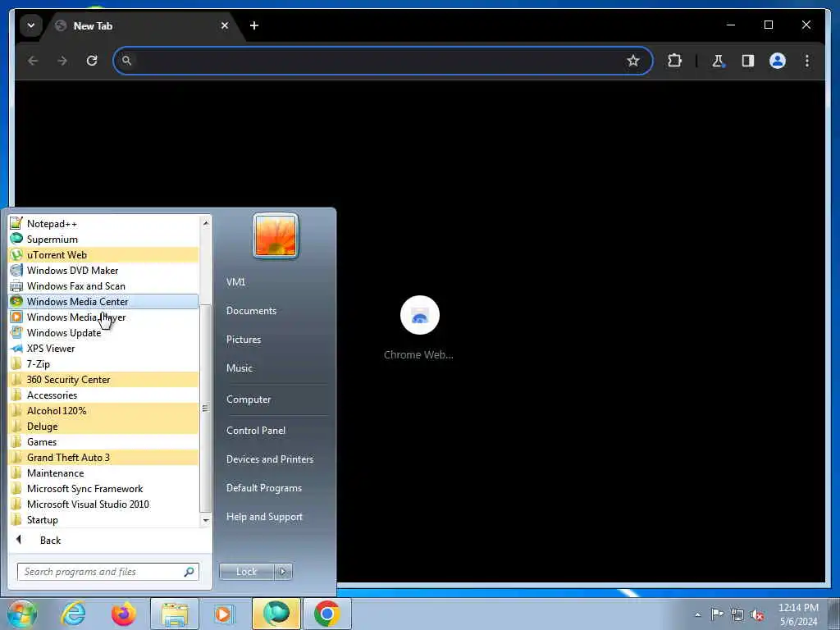Open uTorrent Web program entry
This screenshot has width=840, height=630.
point(103,255)
